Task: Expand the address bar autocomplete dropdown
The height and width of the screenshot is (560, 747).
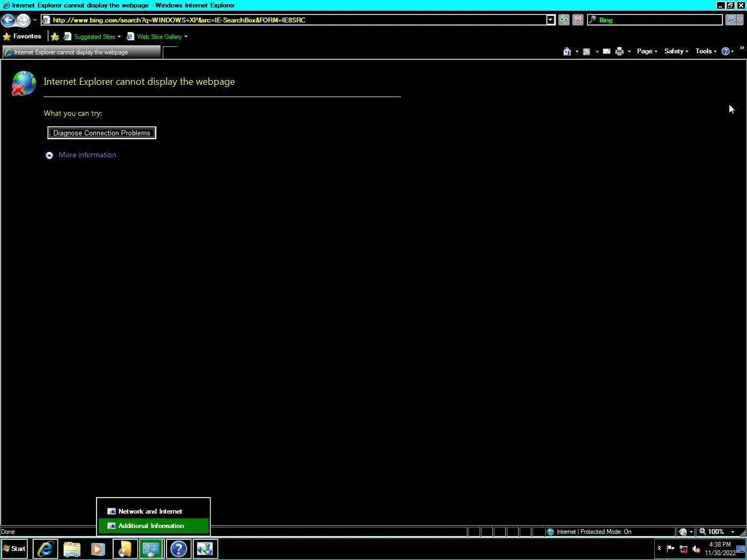Action: (x=551, y=20)
